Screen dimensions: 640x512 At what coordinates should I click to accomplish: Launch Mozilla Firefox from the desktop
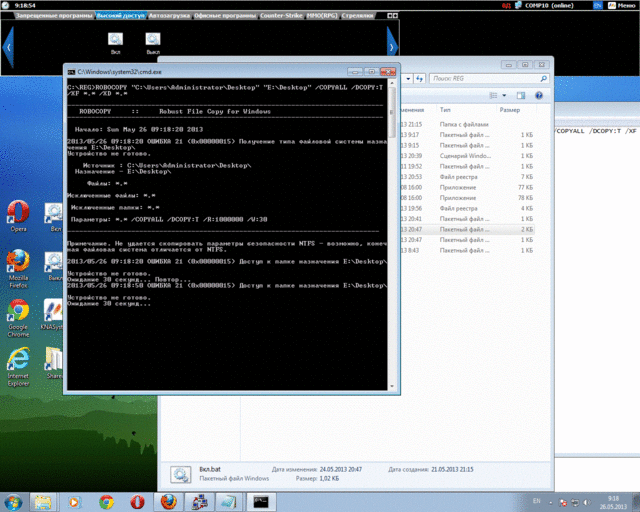[x=18, y=268]
